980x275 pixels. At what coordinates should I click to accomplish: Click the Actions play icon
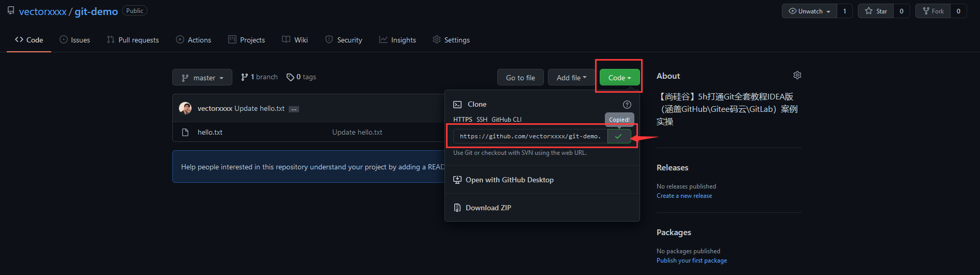(x=180, y=39)
